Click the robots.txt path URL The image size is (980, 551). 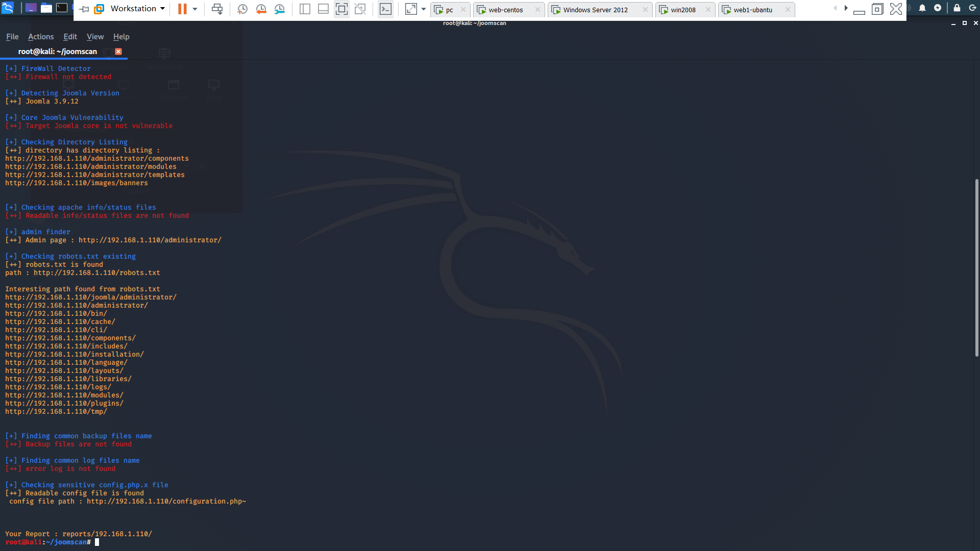(x=97, y=272)
